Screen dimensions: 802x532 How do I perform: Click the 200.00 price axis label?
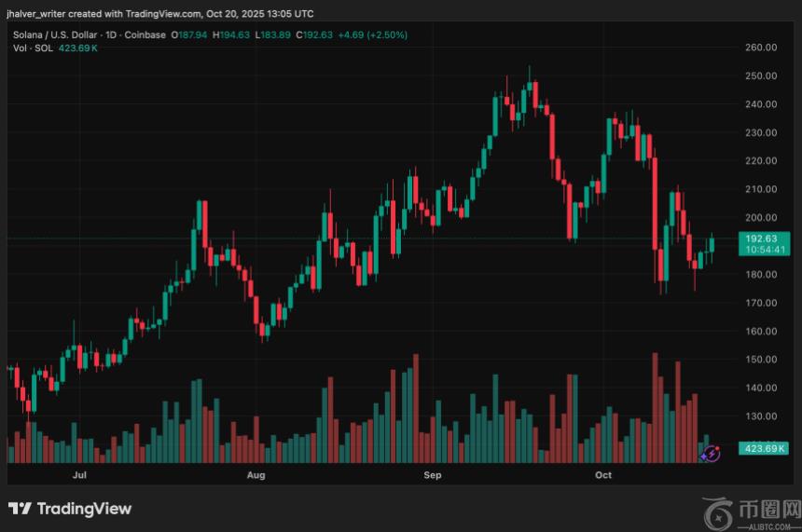point(762,217)
